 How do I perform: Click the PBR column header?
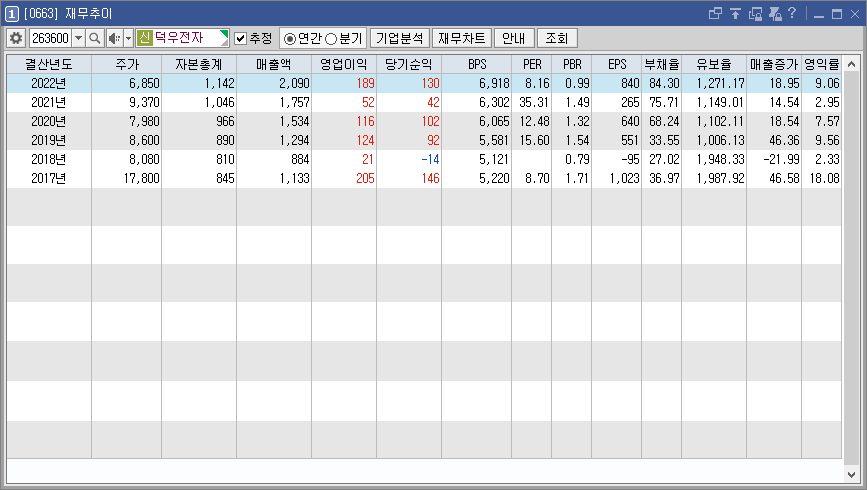click(572, 64)
